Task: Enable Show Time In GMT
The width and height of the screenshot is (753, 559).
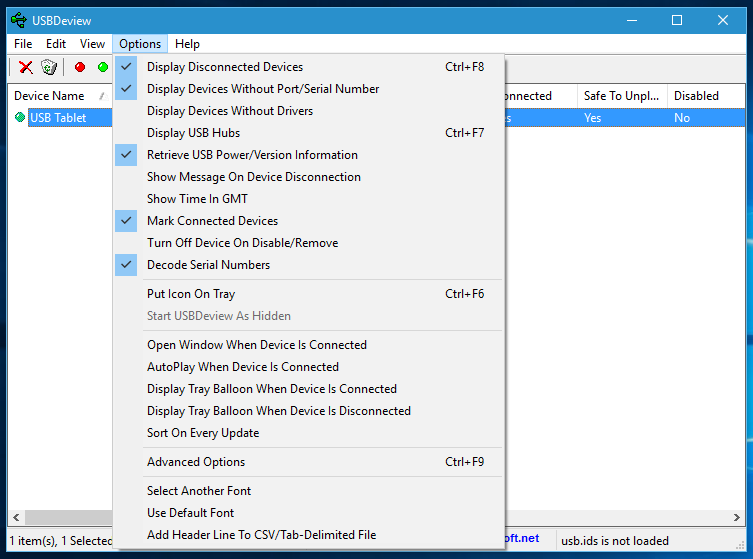Action: click(x=309, y=199)
